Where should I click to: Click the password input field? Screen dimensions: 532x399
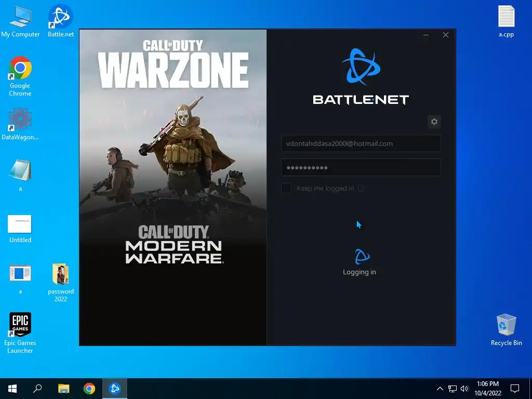click(x=361, y=167)
